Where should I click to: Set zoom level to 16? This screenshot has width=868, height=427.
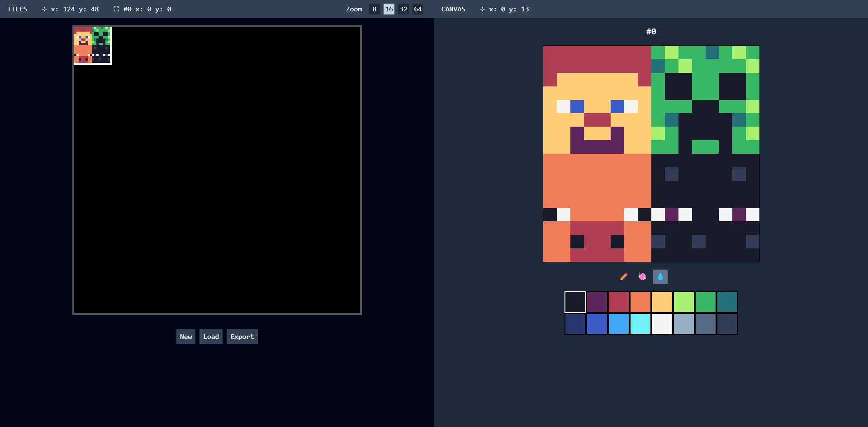coord(389,9)
